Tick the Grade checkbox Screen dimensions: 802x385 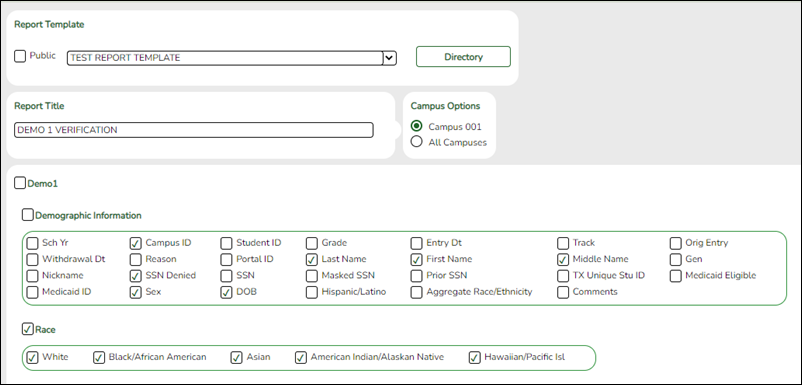[311, 243]
